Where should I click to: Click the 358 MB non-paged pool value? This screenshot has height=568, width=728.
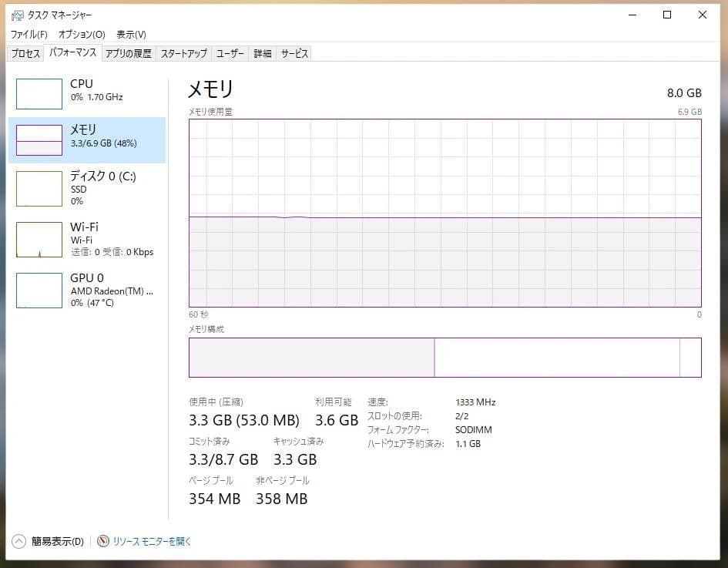point(281,499)
